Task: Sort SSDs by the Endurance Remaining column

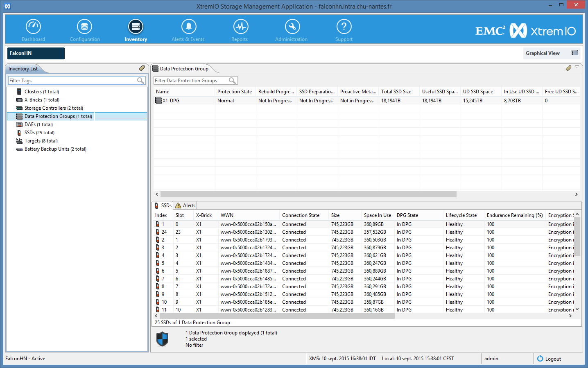Action: point(515,215)
